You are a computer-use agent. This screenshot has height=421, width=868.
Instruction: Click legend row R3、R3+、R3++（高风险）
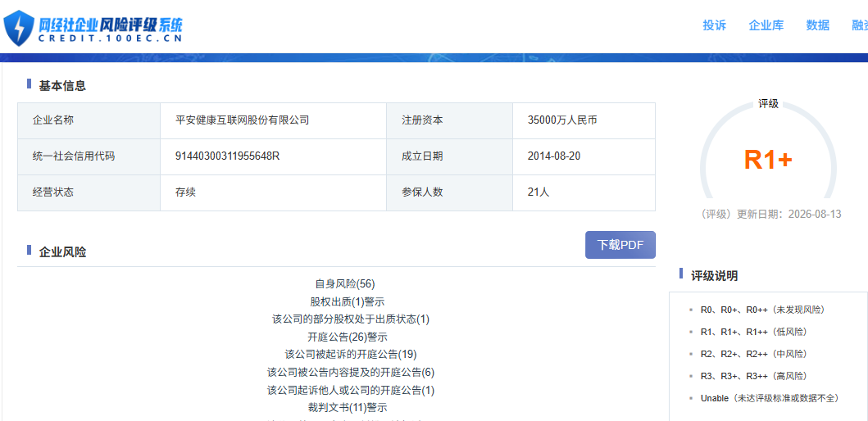coord(753,376)
